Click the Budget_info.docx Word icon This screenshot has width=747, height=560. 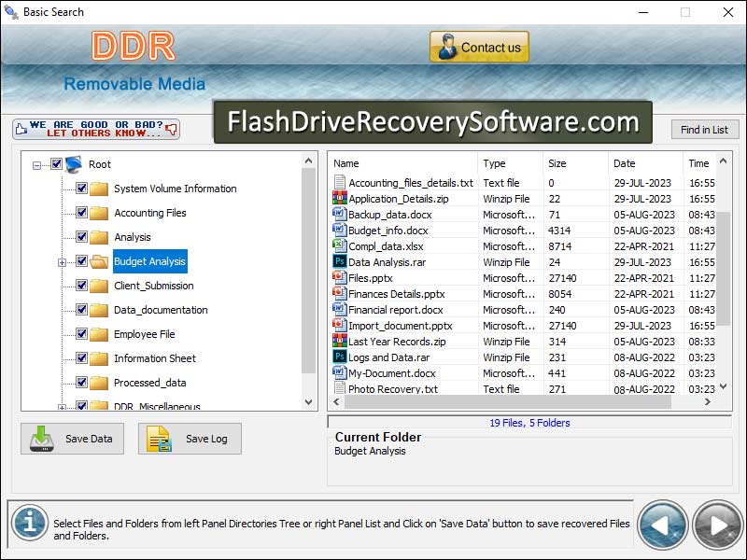340,230
